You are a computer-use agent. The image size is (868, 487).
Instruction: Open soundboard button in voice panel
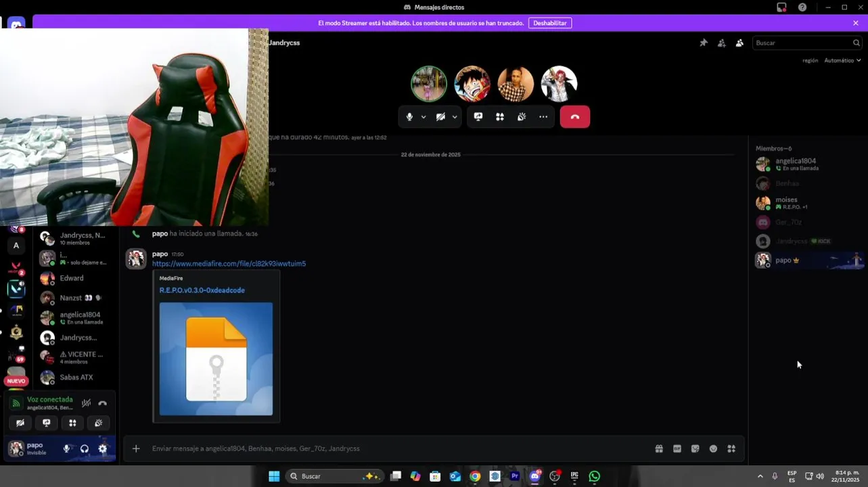pos(99,423)
